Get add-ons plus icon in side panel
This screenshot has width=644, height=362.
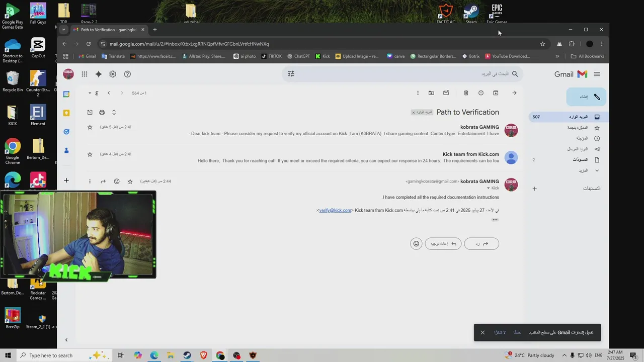66,180
